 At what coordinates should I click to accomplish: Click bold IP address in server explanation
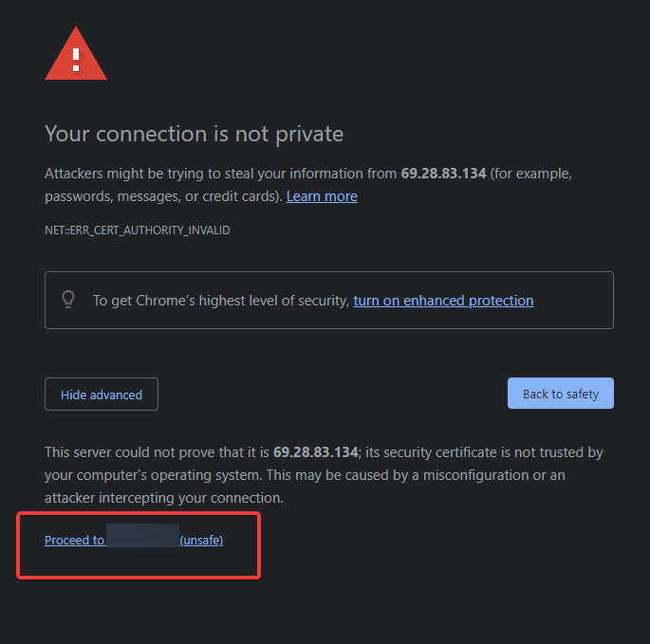pyautogui.click(x=316, y=452)
